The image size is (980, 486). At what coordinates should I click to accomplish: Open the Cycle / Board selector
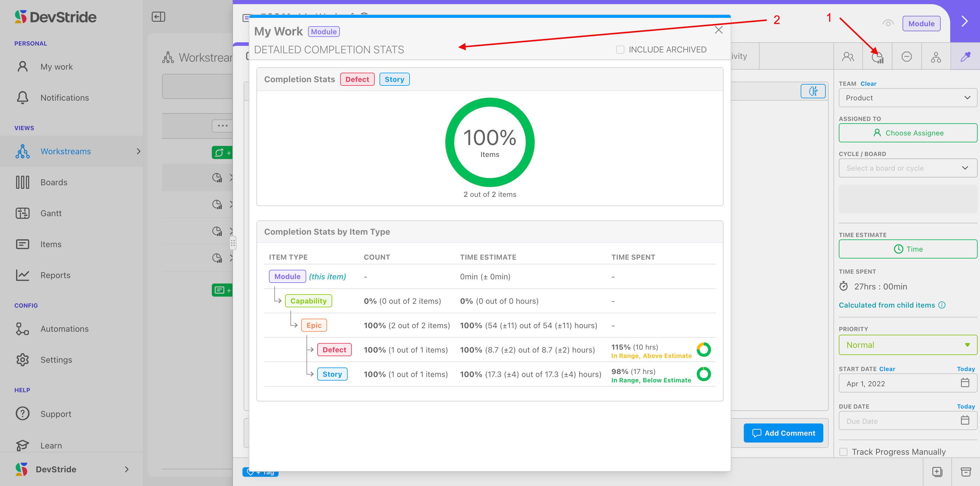point(907,168)
